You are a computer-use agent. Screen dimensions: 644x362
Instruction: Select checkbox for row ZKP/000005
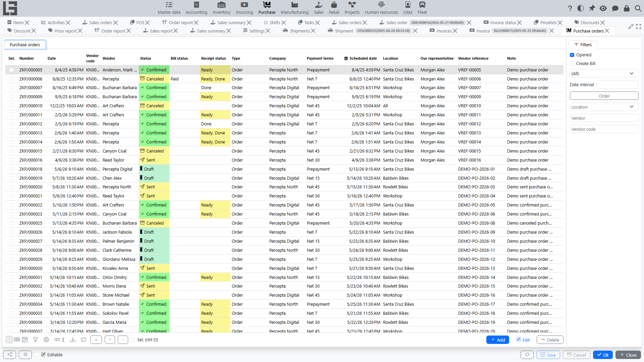point(12,70)
